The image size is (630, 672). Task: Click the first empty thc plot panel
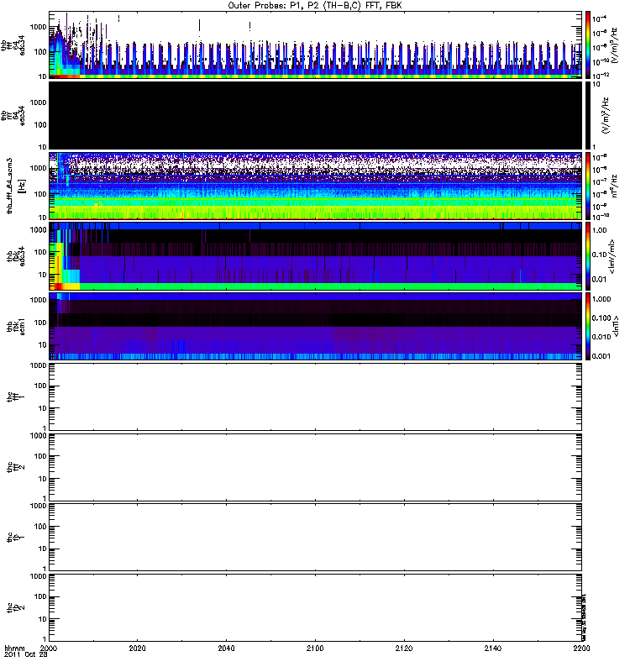pyautogui.click(x=315, y=395)
